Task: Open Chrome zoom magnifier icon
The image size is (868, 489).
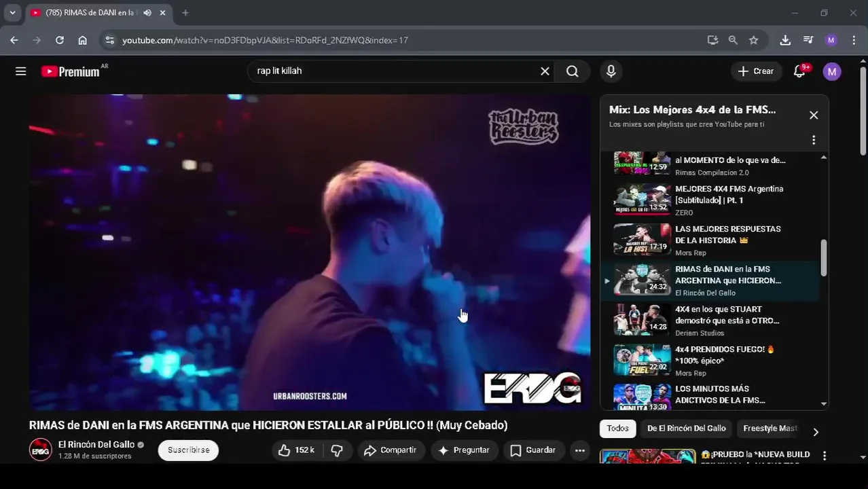Action: click(733, 40)
